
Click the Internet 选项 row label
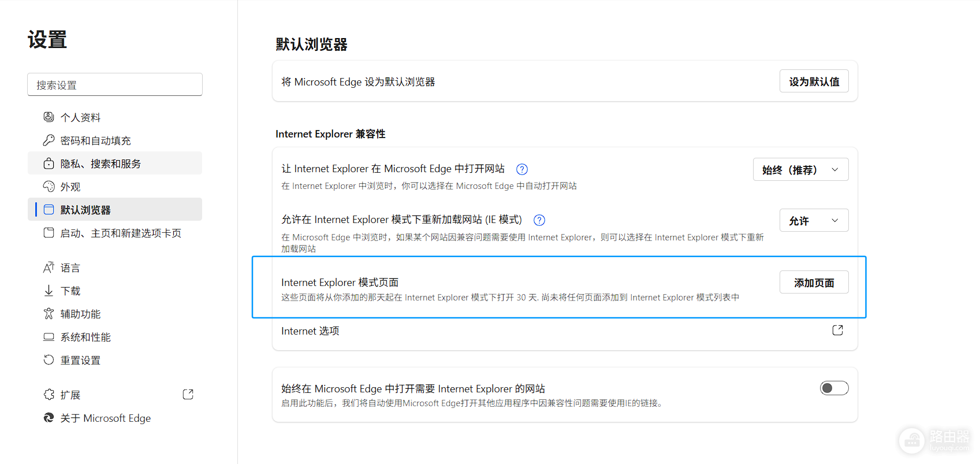coord(310,331)
